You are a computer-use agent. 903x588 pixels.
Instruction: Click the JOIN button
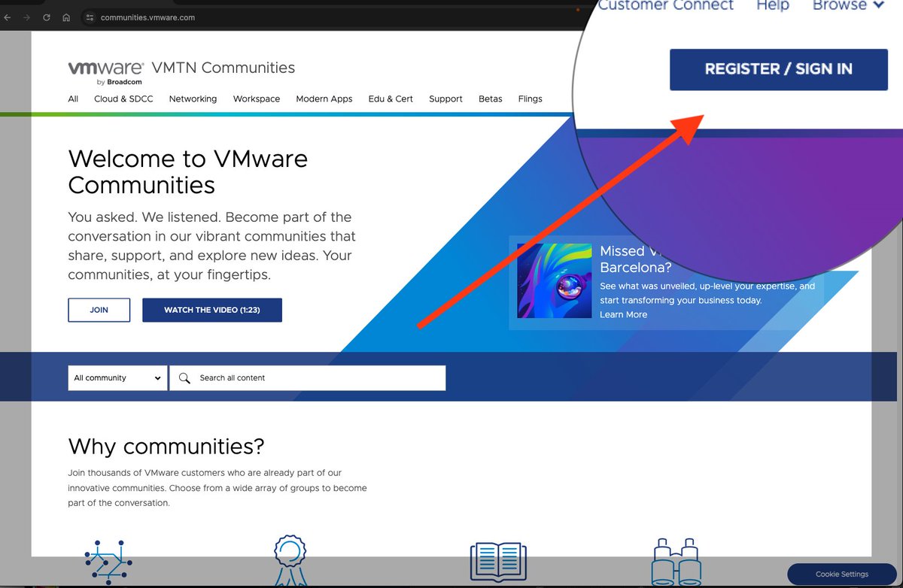coord(99,310)
